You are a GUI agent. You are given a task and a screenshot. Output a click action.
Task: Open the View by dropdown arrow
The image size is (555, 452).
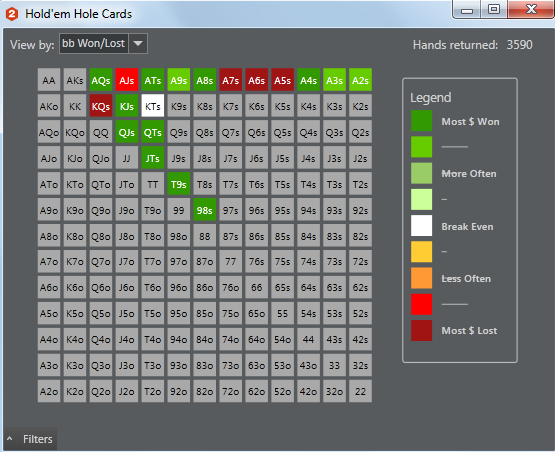[138, 44]
